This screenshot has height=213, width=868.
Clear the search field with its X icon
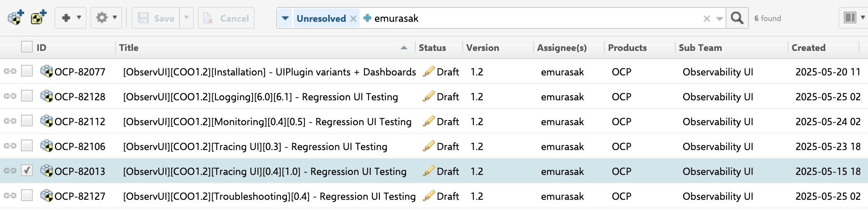(x=707, y=19)
